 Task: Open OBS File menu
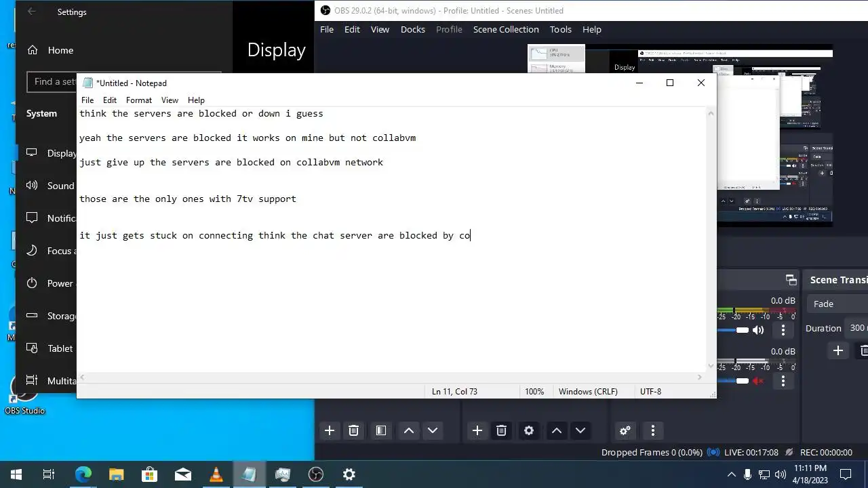click(x=327, y=29)
